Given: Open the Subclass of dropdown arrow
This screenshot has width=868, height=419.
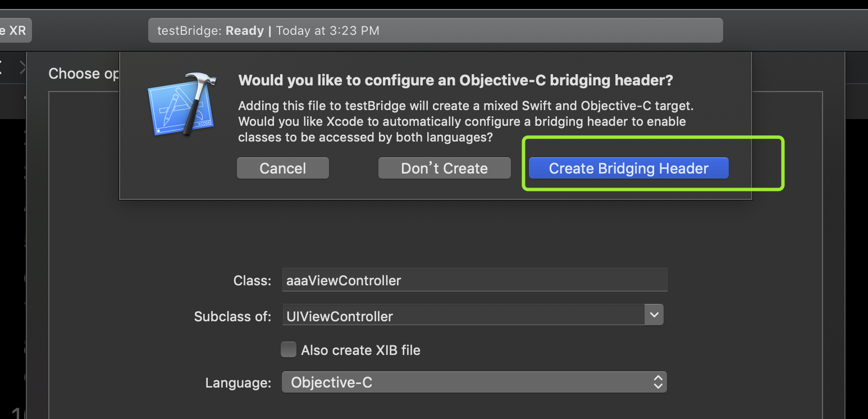Looking at the screenshot, I should click(654, 315).
